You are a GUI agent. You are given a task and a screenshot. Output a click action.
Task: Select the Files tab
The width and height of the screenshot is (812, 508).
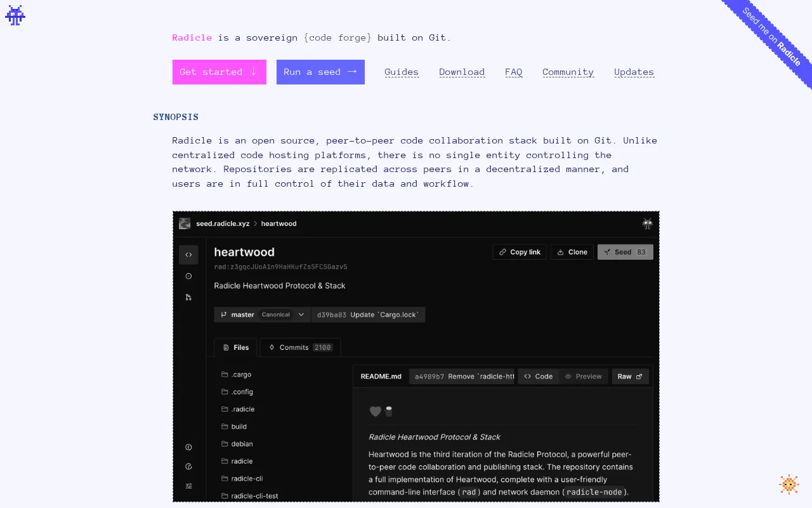[235, 347]
